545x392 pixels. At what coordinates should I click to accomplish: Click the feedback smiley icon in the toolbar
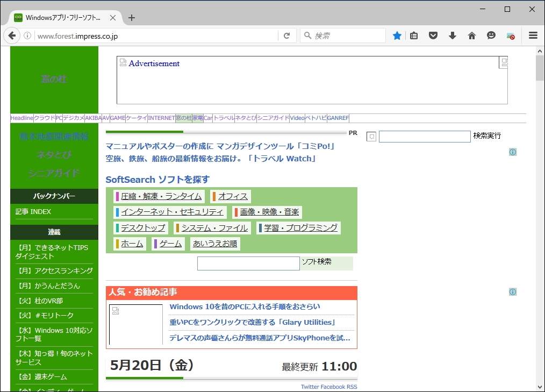491,35
